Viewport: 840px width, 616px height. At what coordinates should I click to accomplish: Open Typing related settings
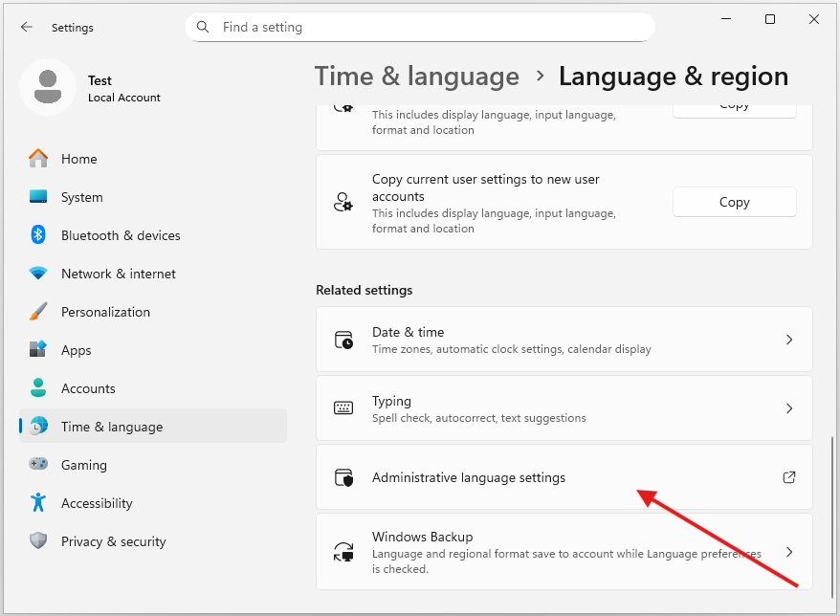pyautogui.click(x=564, y=408)
